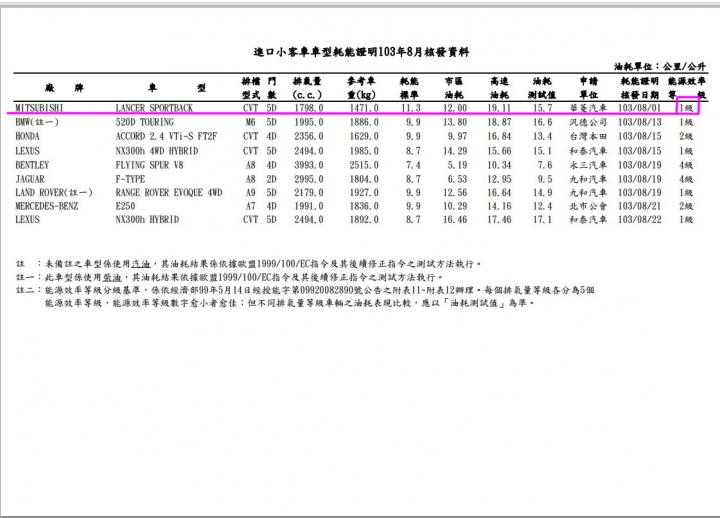This screenshot has height=518, width=720.
Task: Click issue date 103/08/01
Action: pyautogui.click(x=640, y=108)
